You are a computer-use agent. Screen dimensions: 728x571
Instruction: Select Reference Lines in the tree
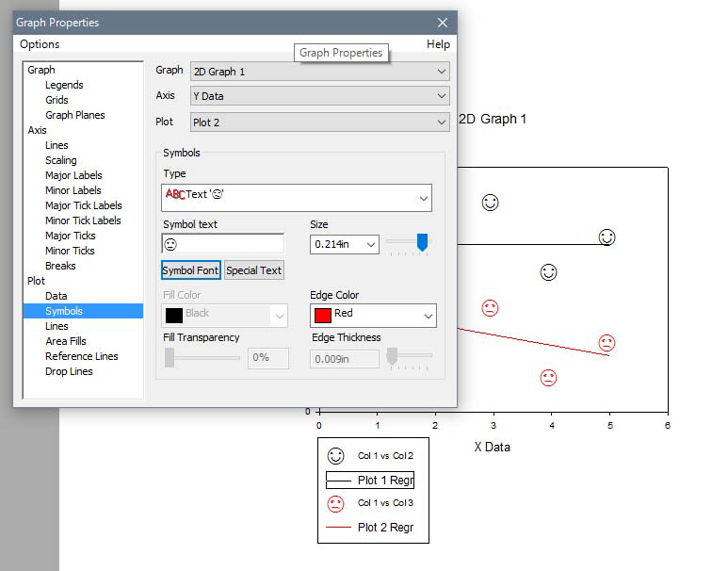click(x=82, y=356)
